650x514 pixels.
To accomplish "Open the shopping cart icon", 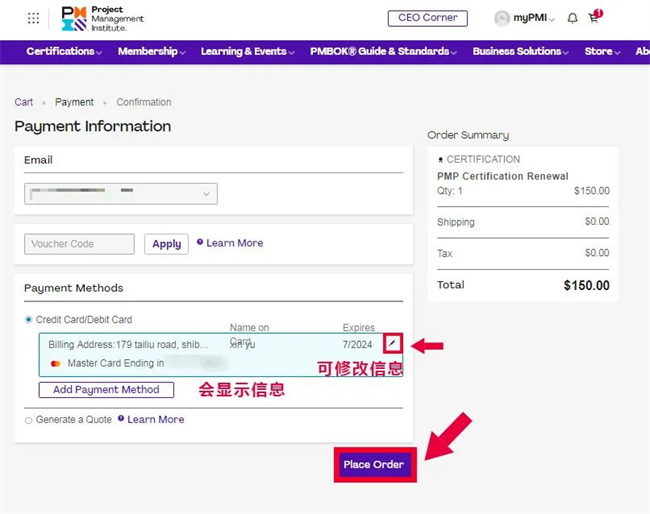I will click(594, 18).
